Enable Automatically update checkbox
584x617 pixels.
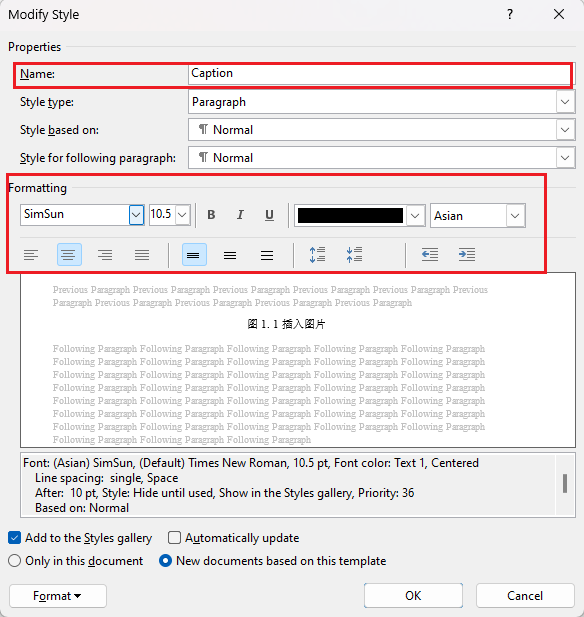pyautogui.click(x=174, y=538)
